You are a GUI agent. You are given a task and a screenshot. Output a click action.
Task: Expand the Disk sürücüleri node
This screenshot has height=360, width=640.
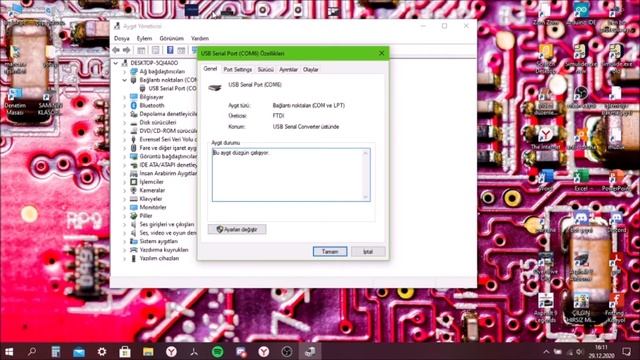[125, 122]
